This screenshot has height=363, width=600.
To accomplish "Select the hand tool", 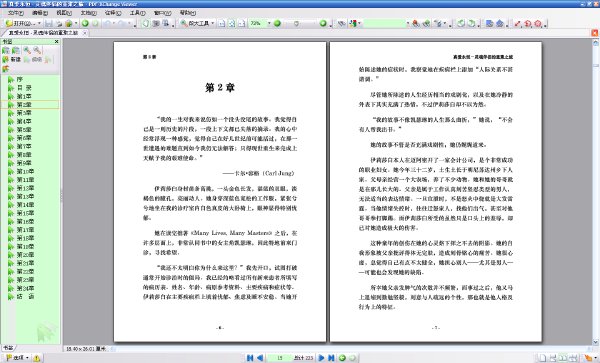I will click(146, 23).
